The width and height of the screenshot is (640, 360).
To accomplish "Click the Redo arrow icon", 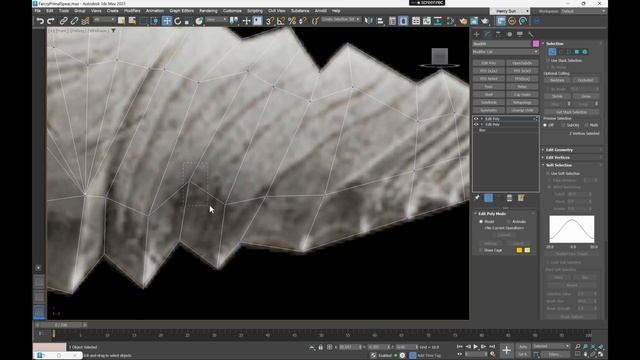I will coord(51,21).
